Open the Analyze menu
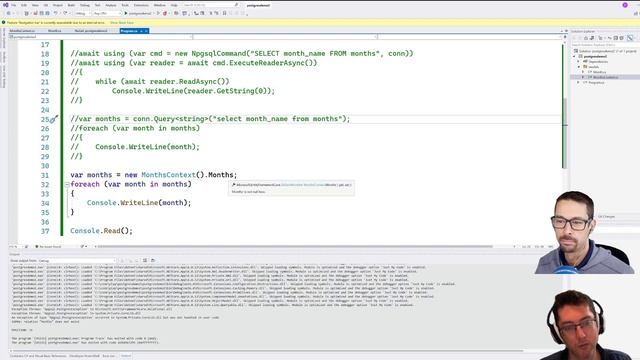This screenshot has width=640, height=360. [x=111, y=5]
